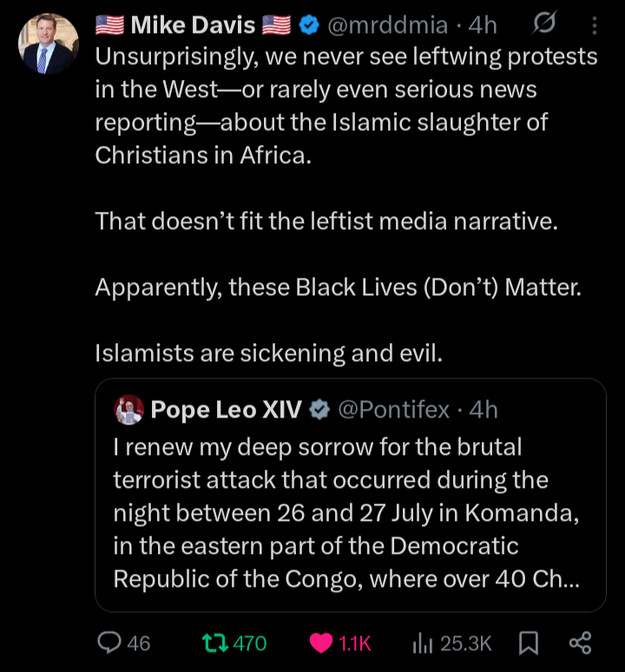
Task: Toggle the bookmark for this post
Action: [527, 642]
